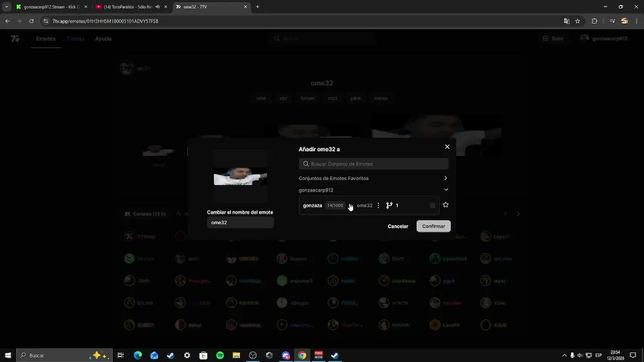Select meow tag under ome32
This screenshot has height=362, width=644.
[x=381, y=99]
